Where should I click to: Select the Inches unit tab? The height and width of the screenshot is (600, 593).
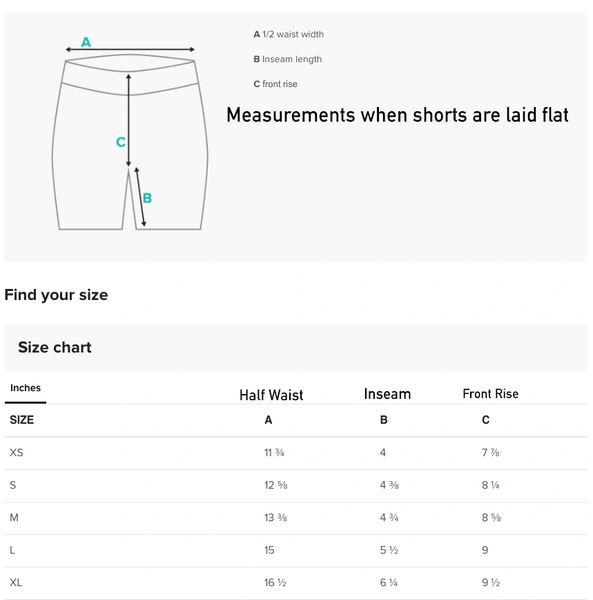[x=25, y=388]
